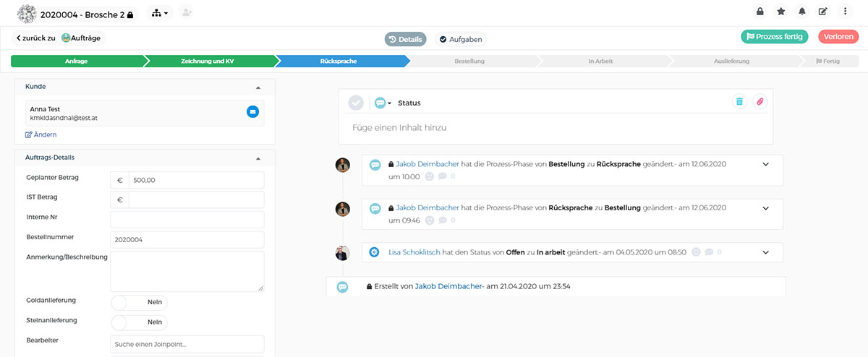Click the Ändern link under customer
This screenshot has height=357, width=868.
41,134
